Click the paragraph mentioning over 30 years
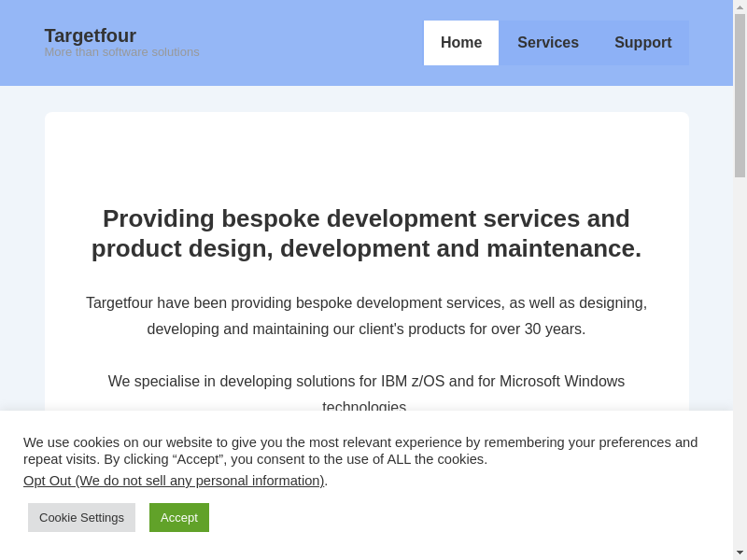 tap(366, 315)
